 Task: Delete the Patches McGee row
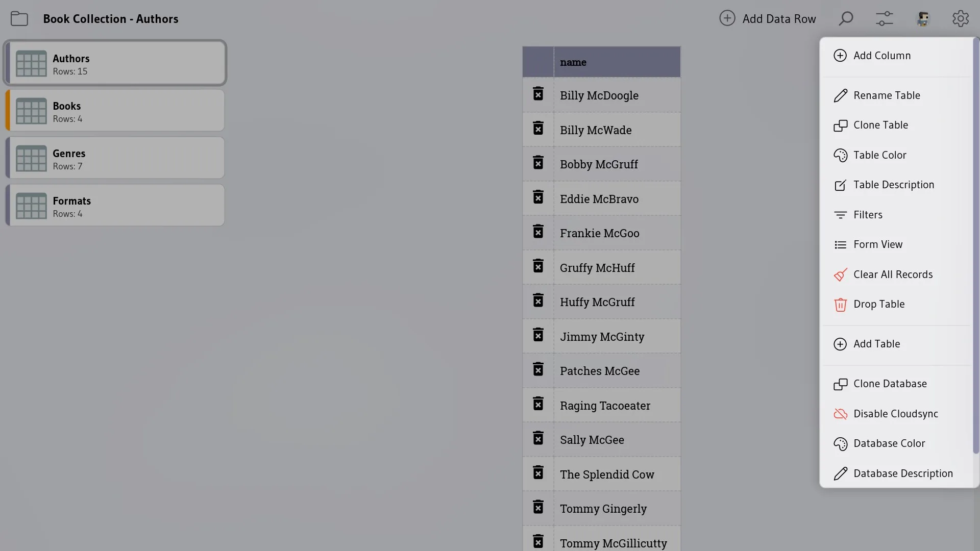(538, 369)
